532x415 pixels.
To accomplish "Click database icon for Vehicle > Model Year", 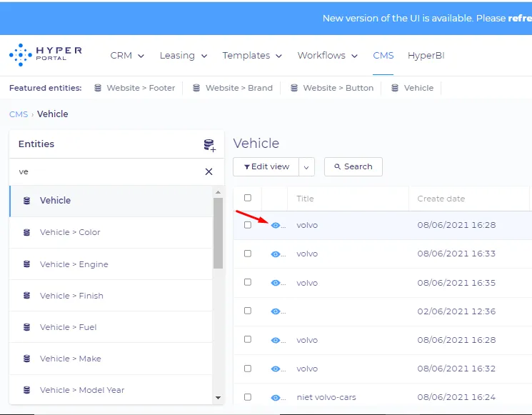I will coord(26,390).
